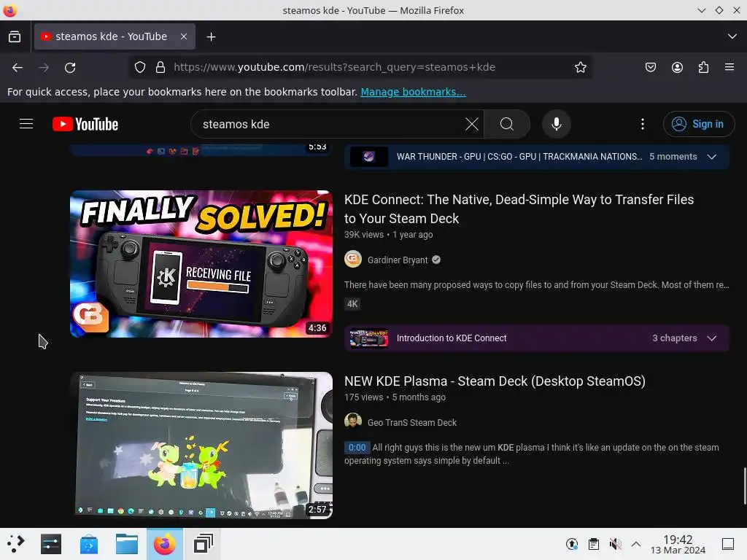Open the KDE Connect video title

(x=519, y=209)
